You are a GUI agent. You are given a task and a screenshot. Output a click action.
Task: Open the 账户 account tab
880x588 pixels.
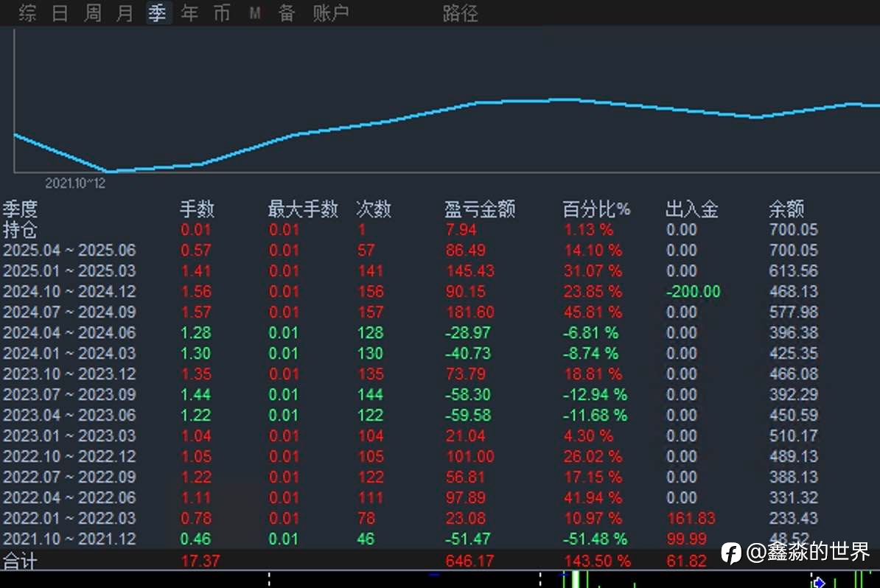(331, 13)
